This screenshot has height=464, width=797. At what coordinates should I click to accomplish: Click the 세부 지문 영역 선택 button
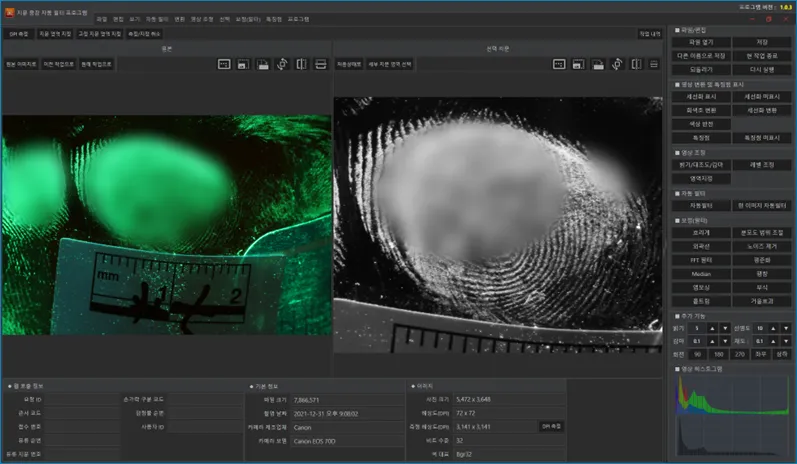(390, 65)
